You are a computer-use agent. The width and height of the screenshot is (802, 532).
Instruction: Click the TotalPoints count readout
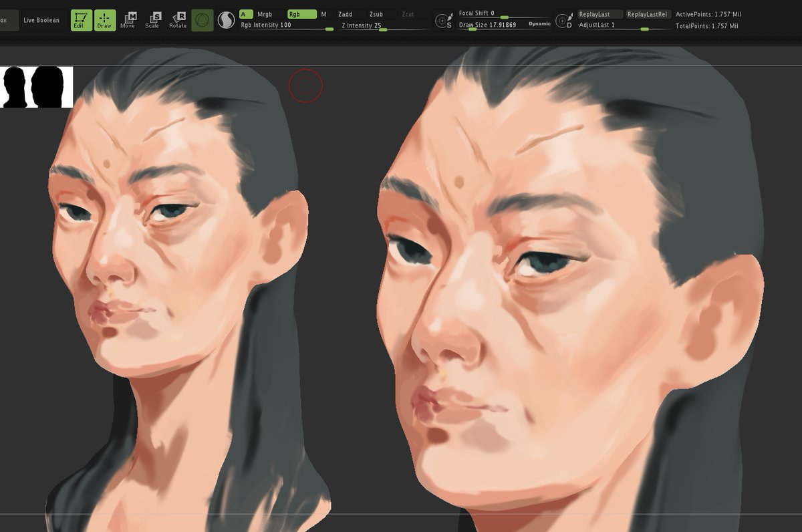click(707, 26)
